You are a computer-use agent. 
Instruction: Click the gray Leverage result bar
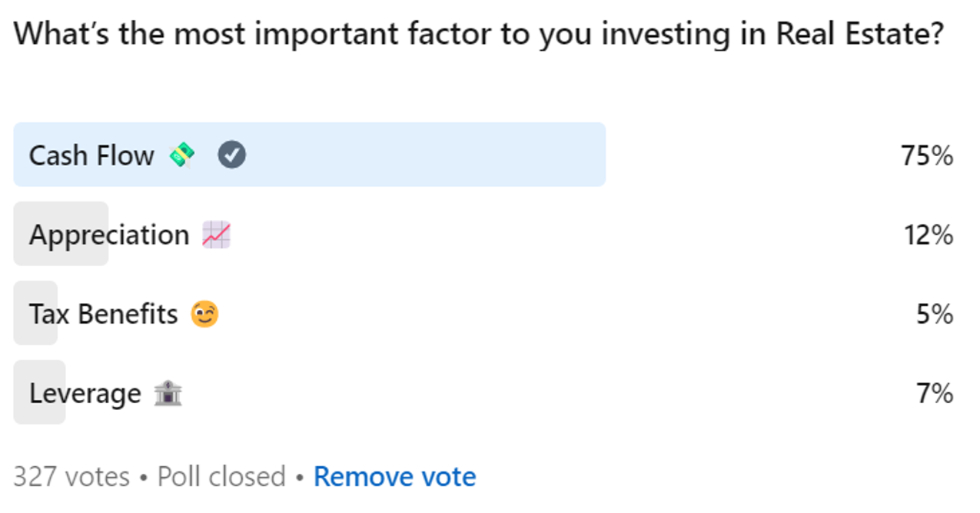pyautogui.click(x=21, y=415)
